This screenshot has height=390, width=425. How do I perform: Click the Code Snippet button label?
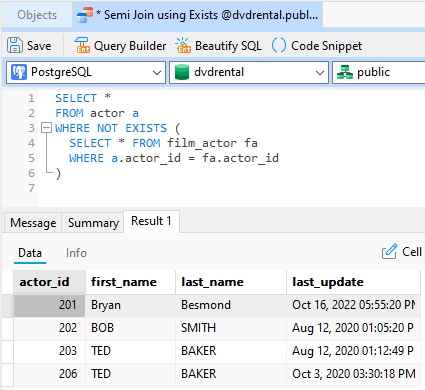pos(326,46)
